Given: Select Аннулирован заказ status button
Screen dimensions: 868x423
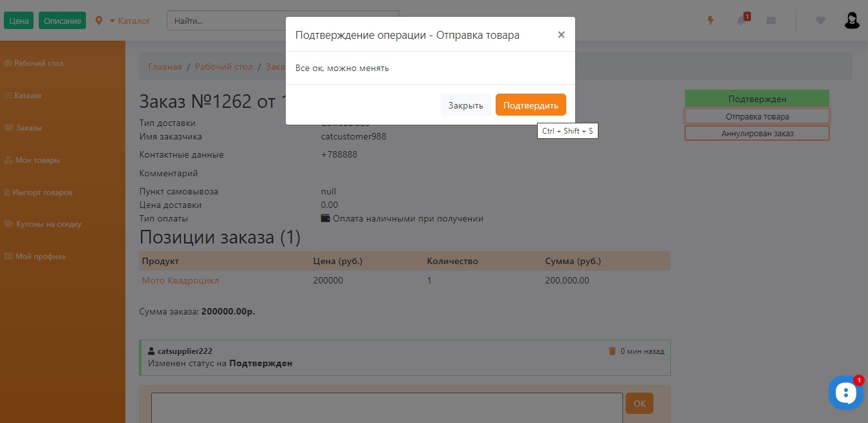Looking at the screenshot, I should coord(757,133).
